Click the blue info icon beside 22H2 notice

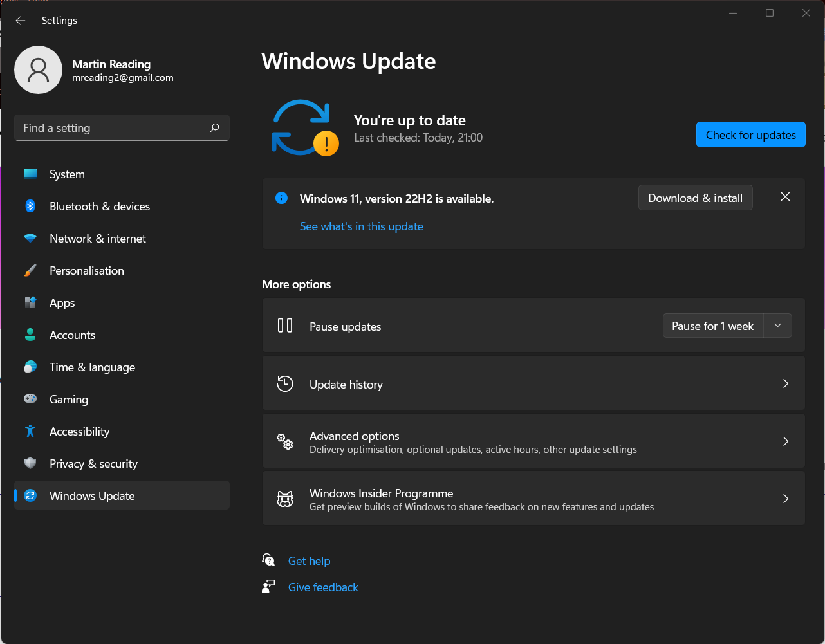pyautogui.click(x=281, y=198)
